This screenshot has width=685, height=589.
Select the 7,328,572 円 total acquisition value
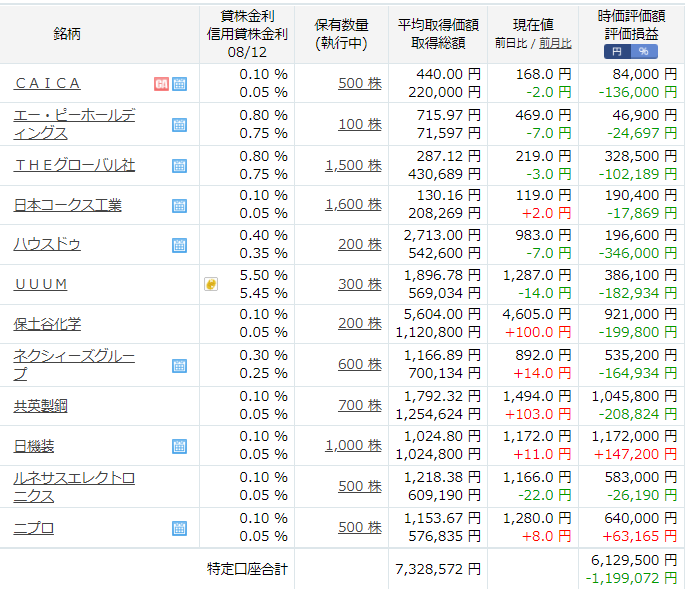point(438,569)
